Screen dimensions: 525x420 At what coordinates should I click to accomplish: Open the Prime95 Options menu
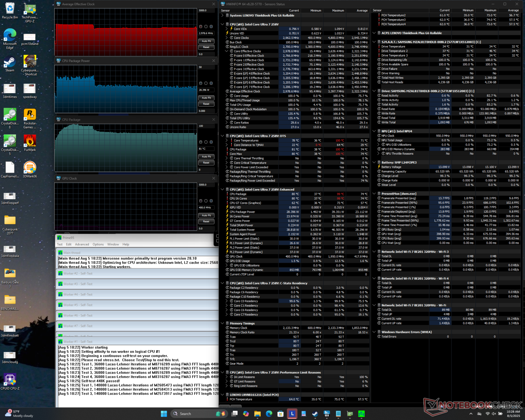pos(98,244)
